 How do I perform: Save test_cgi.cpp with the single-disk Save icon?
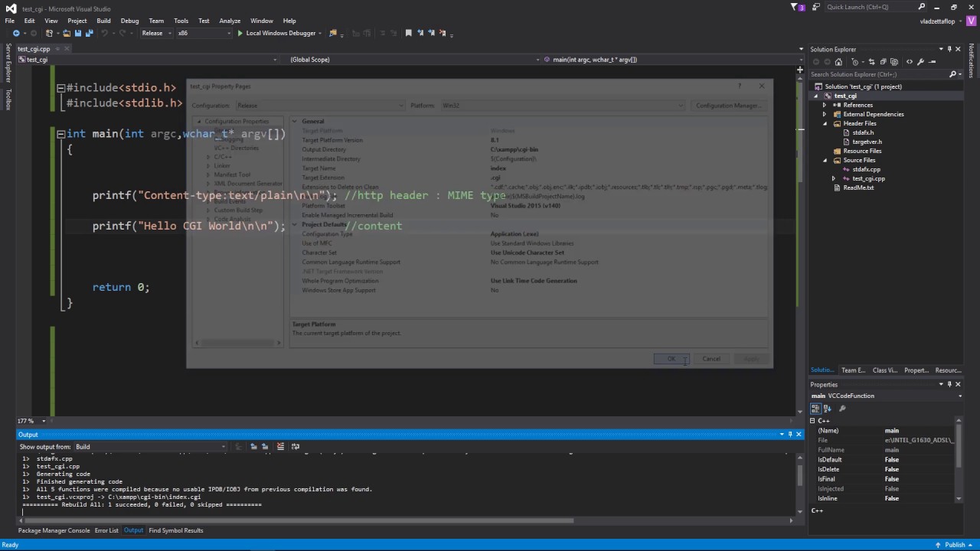pyautogui.click(x=78, y=33)
